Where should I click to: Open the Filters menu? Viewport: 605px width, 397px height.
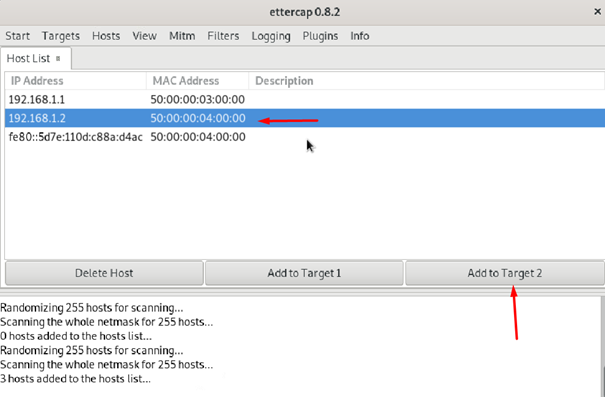[223, 36]
